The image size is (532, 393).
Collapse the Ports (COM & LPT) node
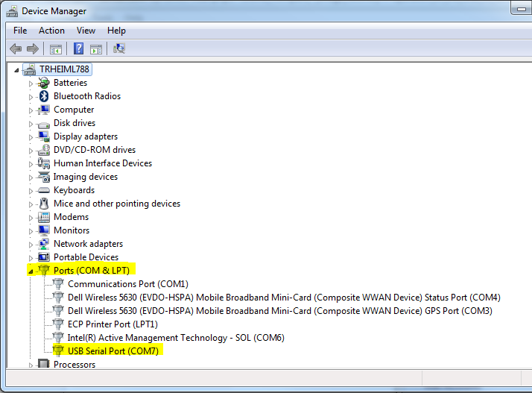pyautogui.click(x=31, y=271)
